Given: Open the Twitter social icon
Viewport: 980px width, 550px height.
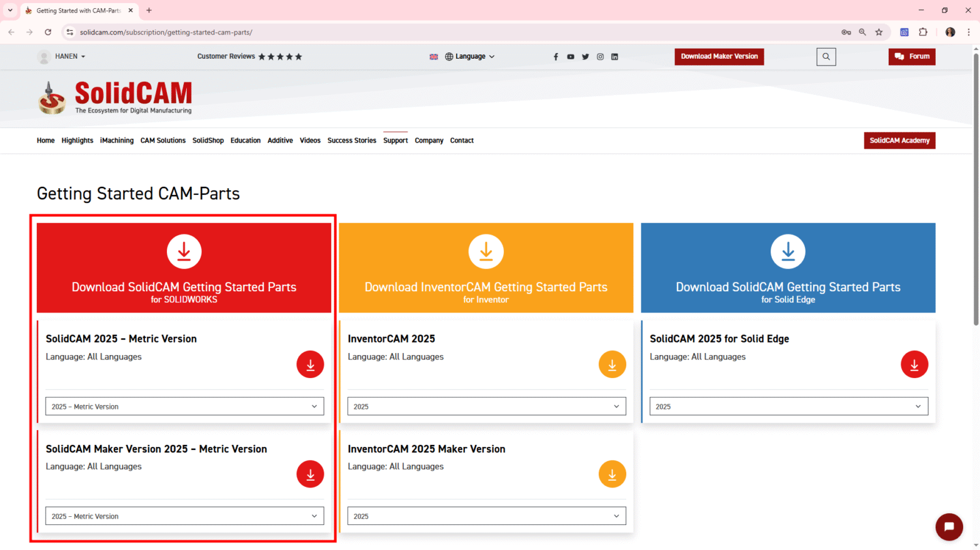Looking at the screenshot, I should point(586,57).
